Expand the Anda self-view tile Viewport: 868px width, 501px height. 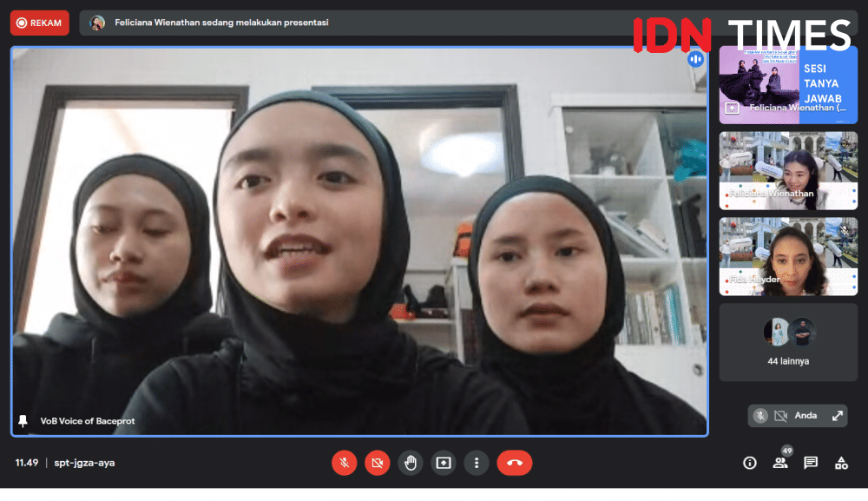point(838,416)
